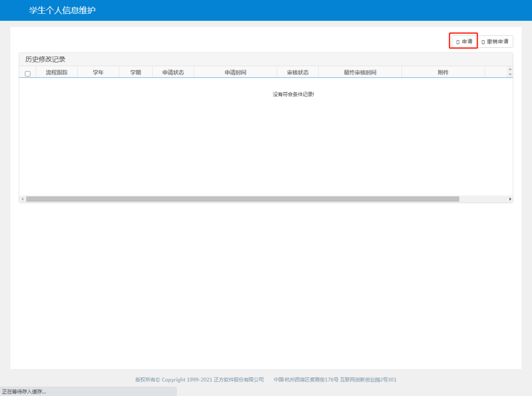Click the 学生个人信息维护 page title
532x396 pixels.
pos(62,10)
